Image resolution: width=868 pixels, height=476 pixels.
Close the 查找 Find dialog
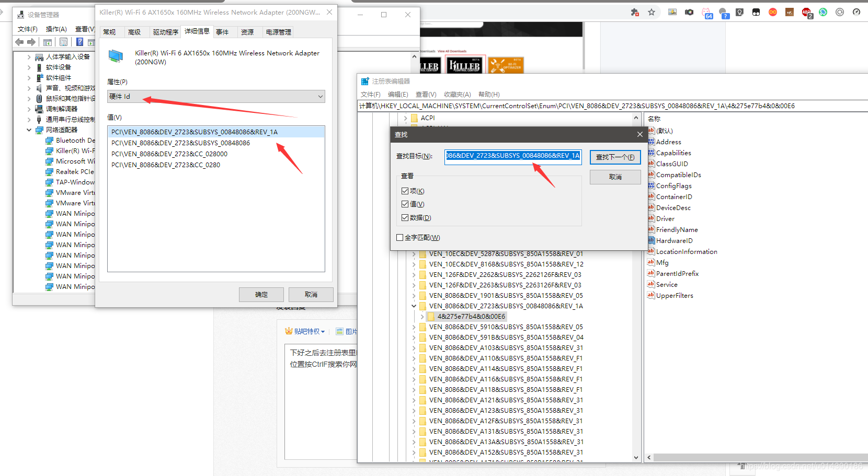tap(639, 134)
